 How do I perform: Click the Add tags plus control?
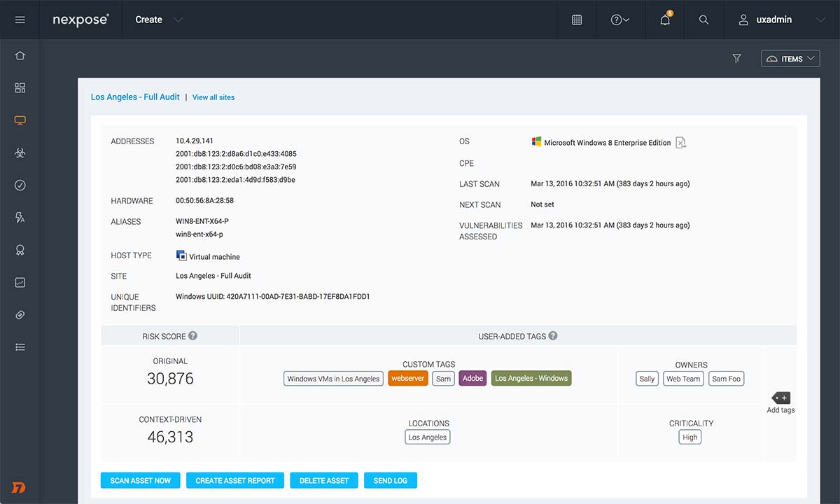pyautogui.click(x=780, y=399)
